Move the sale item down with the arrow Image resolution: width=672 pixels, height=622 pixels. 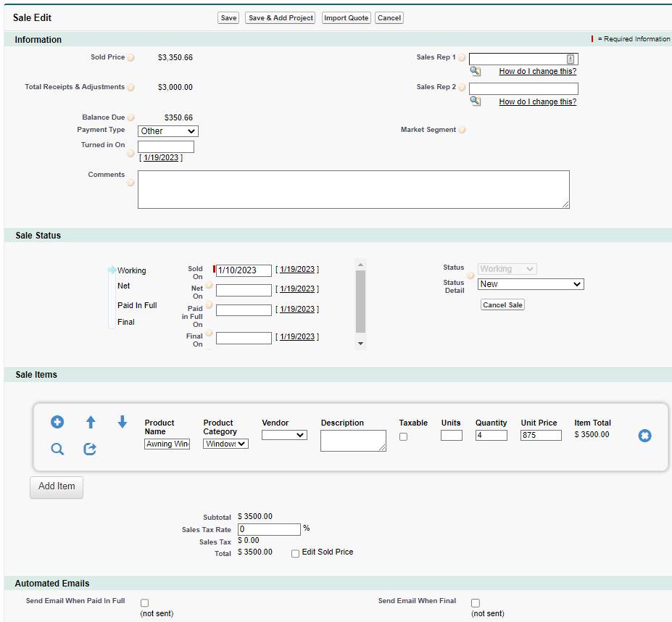(122, 422)
